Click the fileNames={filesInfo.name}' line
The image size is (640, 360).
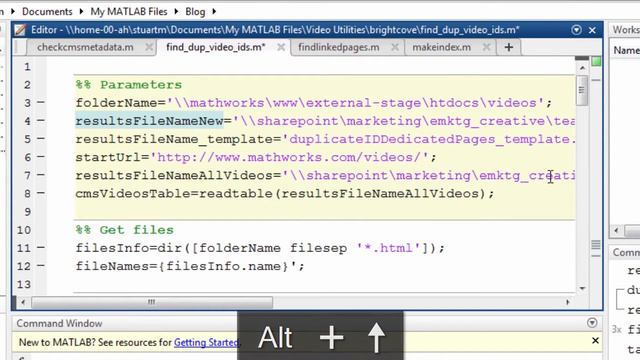coord(190,266)
